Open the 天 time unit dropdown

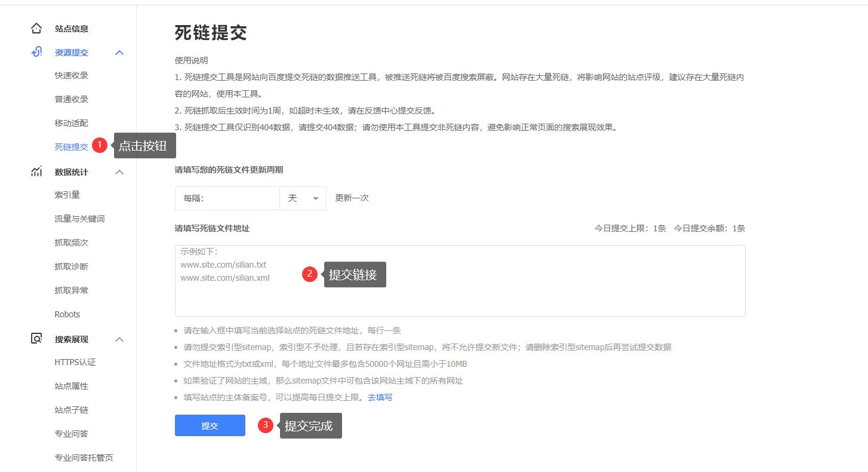coord(303,198)
